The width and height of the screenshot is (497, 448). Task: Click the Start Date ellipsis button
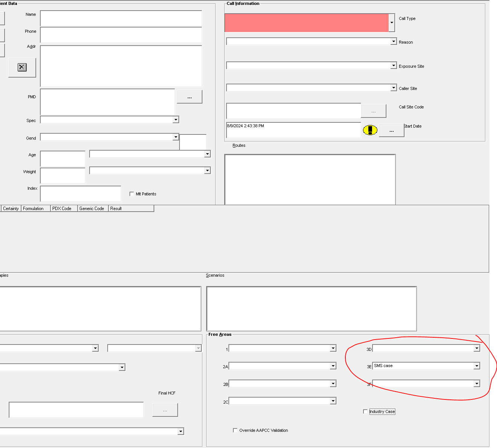(x=391, y=131)
